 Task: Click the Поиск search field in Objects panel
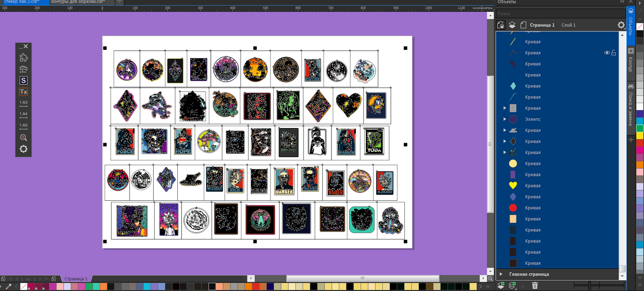560,14
